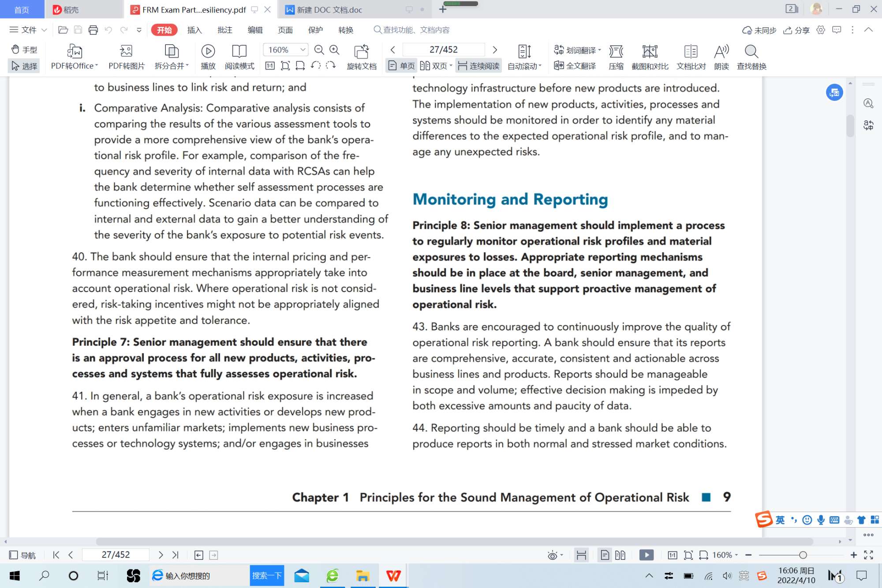Click the PDF转Office conversion icon
The width and height of the screenshot is (882, 588).
click(74, 52)
